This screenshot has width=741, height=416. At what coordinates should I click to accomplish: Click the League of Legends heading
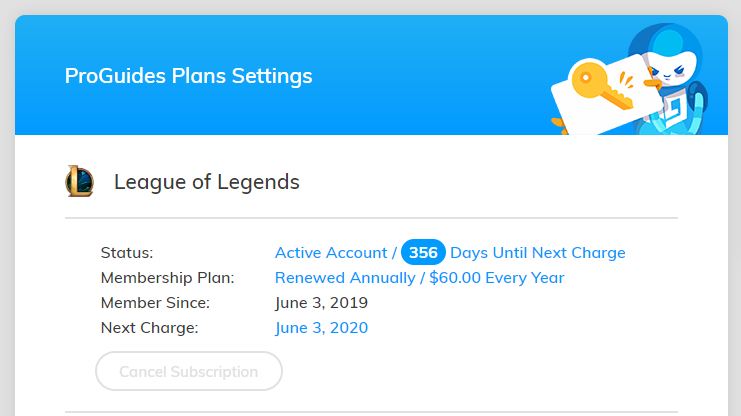click(x=207, y=182)
